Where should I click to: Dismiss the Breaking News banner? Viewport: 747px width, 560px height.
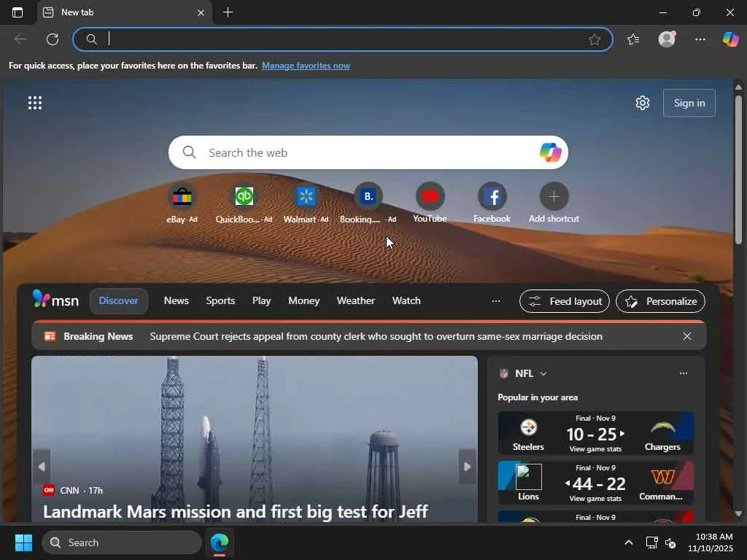(687, 336)
